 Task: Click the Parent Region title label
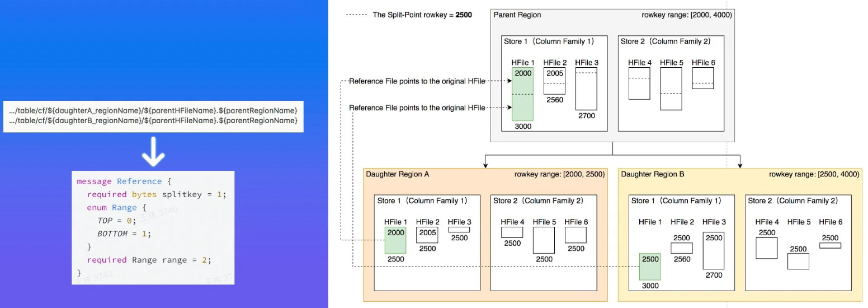point(517,15)
